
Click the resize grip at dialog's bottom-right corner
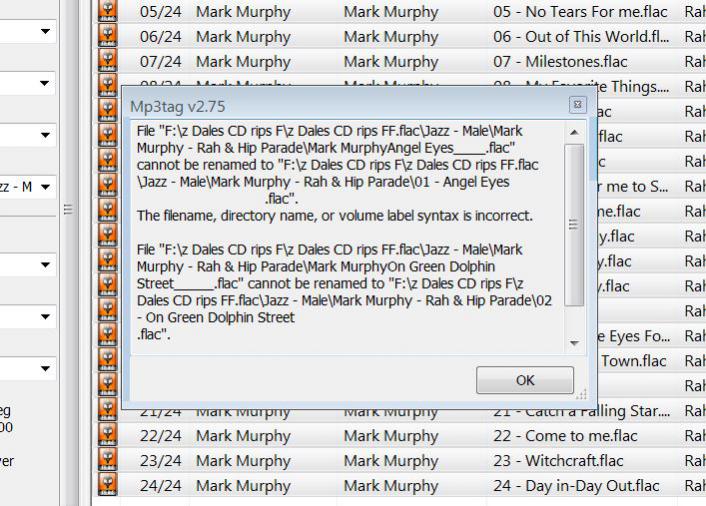581,394
